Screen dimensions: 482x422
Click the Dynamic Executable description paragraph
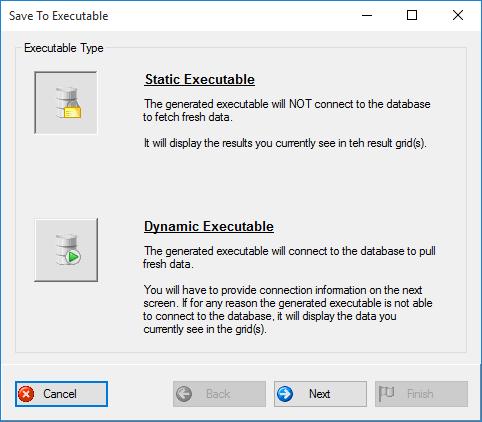tap(289, 257)
